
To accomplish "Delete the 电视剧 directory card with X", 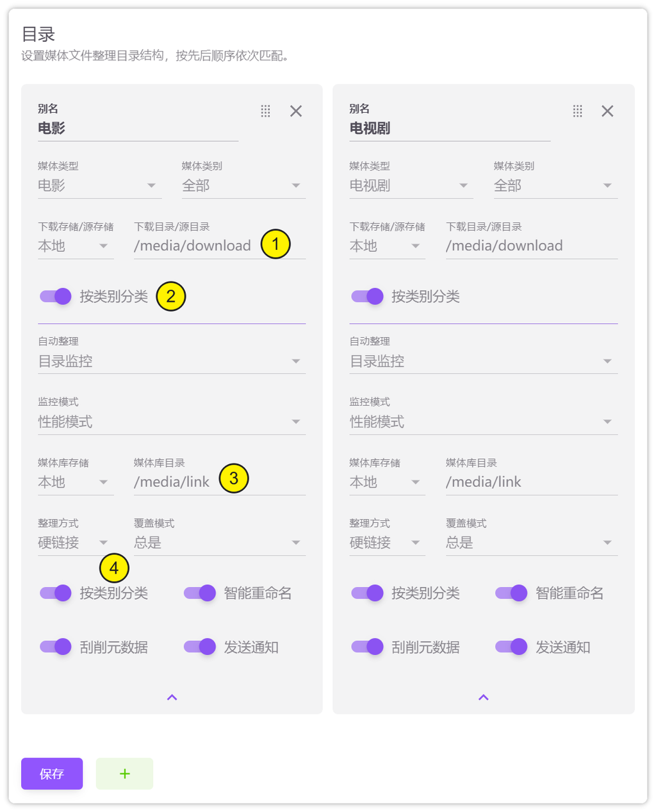I will [x=607, y=112].
